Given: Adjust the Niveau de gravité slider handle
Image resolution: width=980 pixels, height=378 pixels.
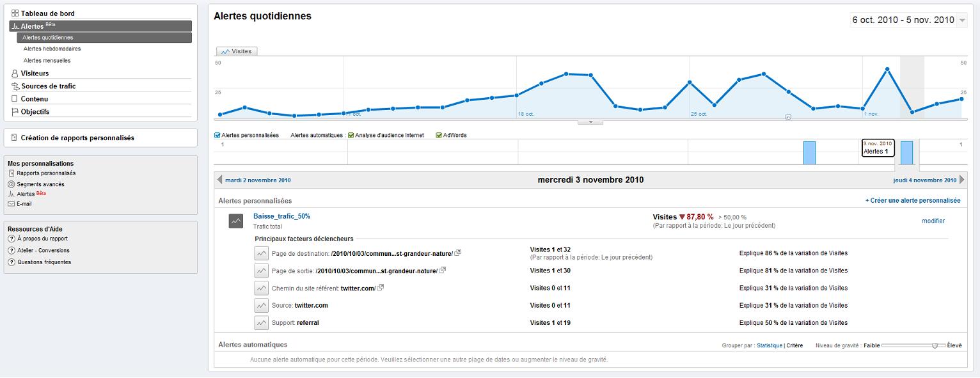Looking at the screenshot, I should coord(935,345).
